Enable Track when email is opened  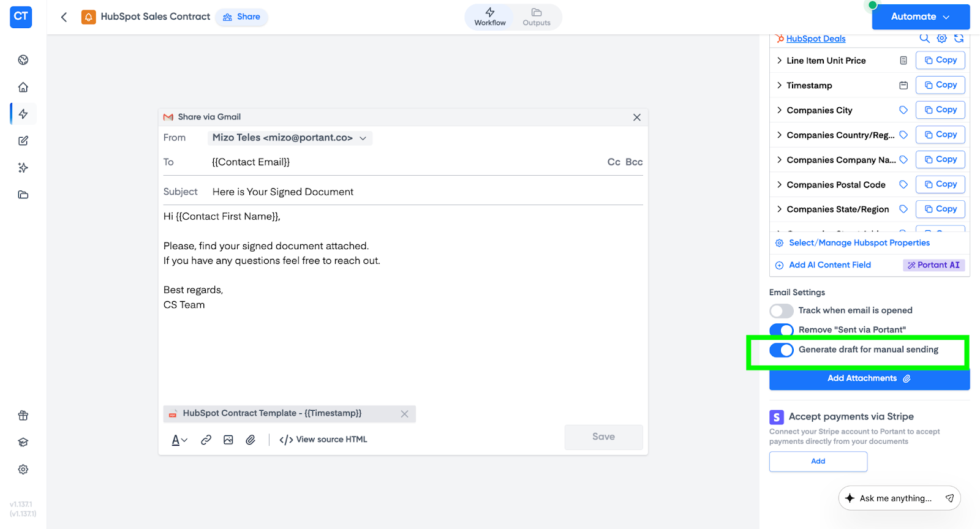(x=782, y=310)
